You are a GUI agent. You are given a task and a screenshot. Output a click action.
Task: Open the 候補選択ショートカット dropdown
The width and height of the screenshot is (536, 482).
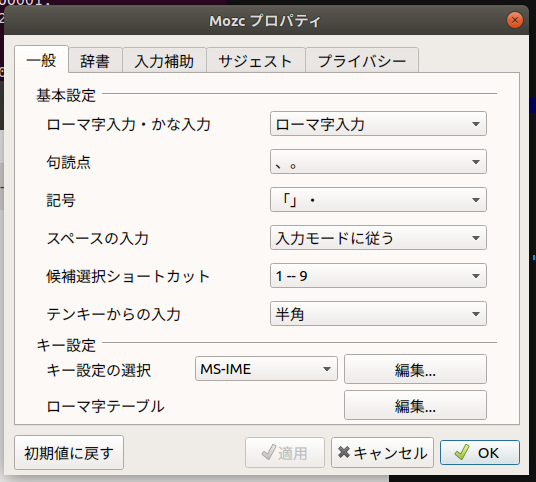(378, 276)
